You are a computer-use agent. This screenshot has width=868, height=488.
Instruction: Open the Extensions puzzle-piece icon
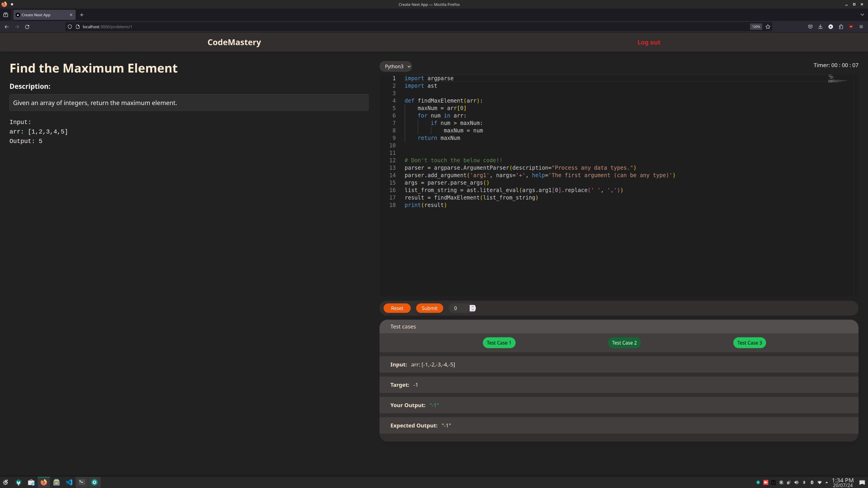coord(841,27)
